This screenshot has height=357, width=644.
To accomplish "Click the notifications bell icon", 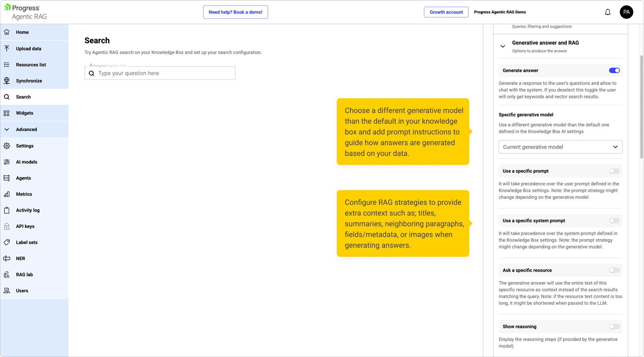I will (x=607, y=12).
